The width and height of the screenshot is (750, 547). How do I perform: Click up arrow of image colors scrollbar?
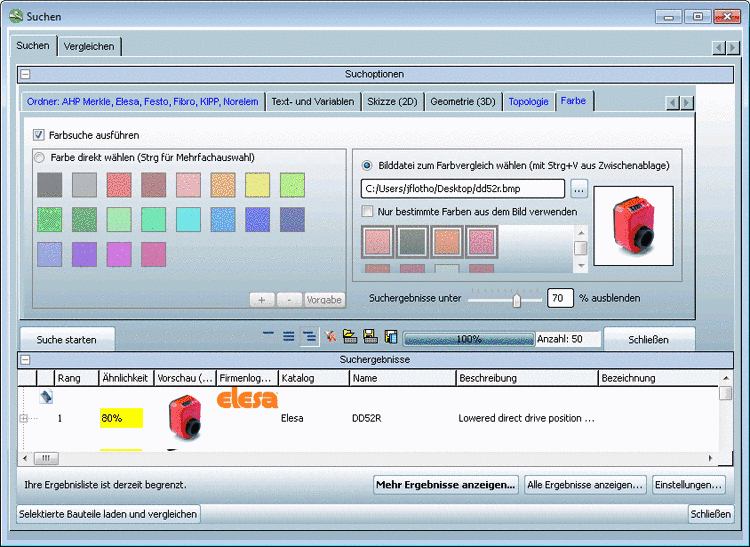coord(581,233)
